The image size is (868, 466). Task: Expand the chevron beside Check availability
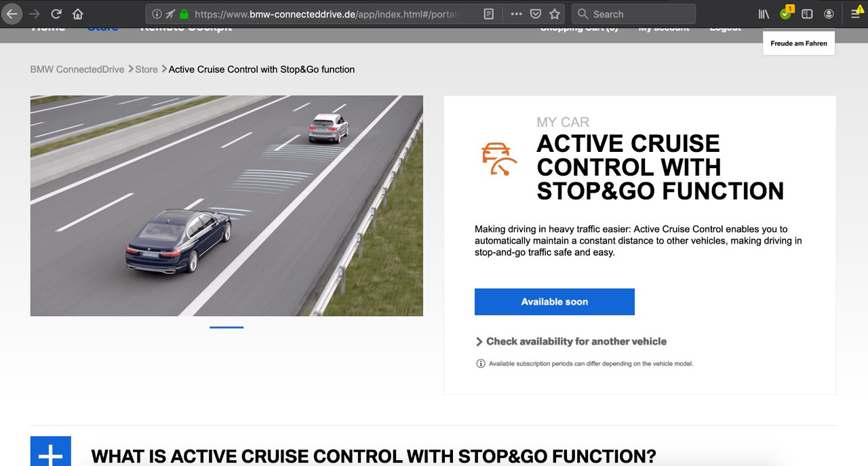[479, 342]
